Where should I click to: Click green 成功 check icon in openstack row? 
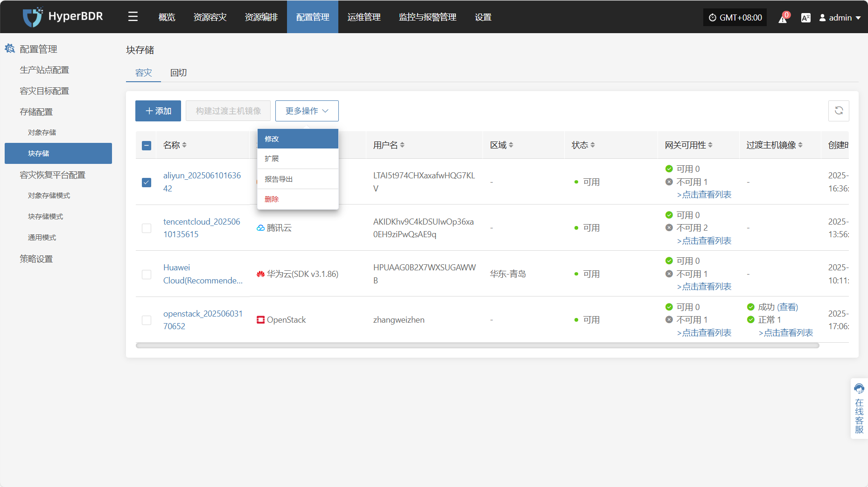point(751,307)
